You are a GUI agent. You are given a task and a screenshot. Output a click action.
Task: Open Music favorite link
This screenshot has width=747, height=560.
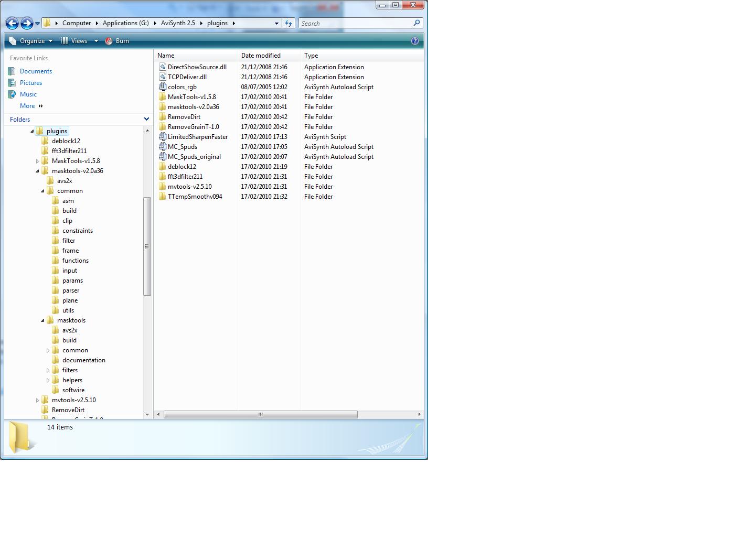[28, 94]
